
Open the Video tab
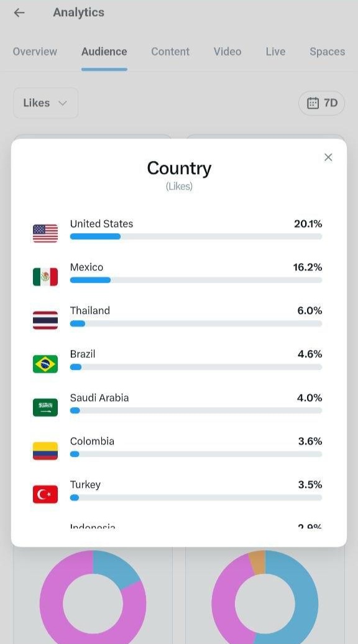point(227,52)
